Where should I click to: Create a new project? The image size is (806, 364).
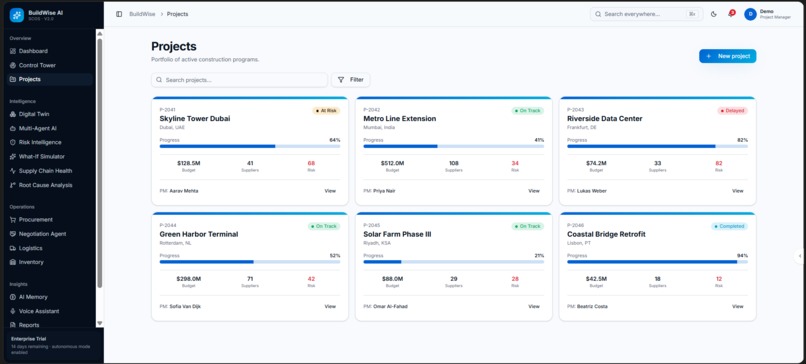727,56
